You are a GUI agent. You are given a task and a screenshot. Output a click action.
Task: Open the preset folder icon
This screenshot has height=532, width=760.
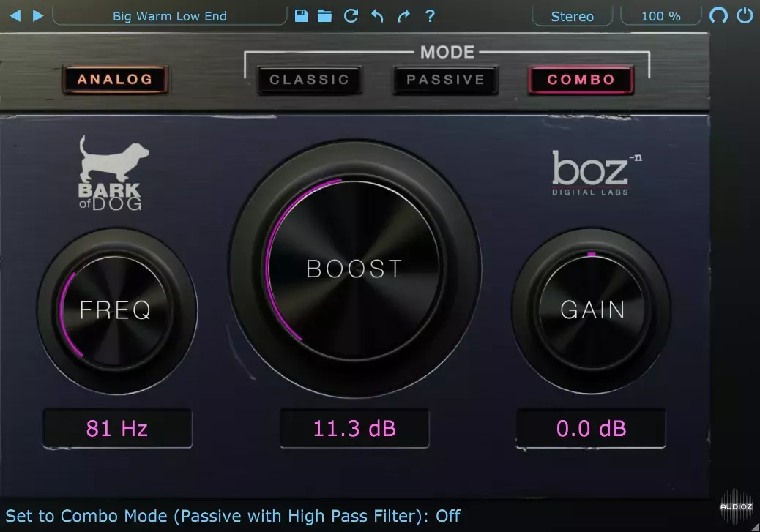coord(325,16)
